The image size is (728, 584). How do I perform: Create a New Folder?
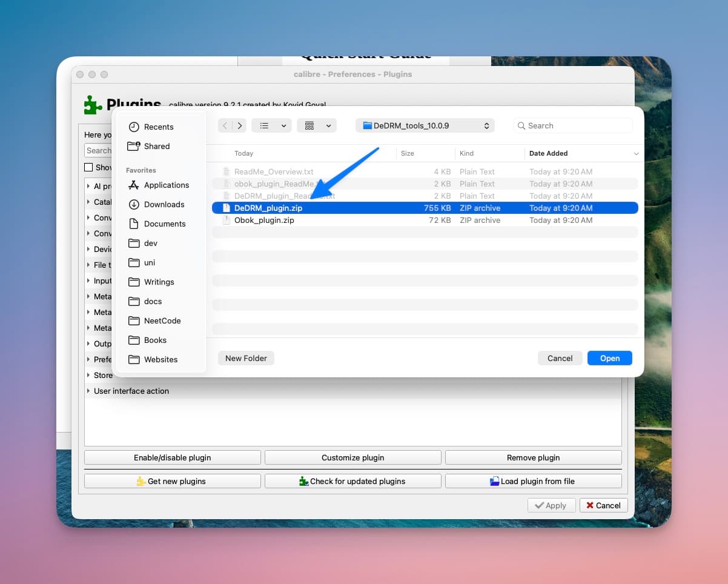[246, 358]
